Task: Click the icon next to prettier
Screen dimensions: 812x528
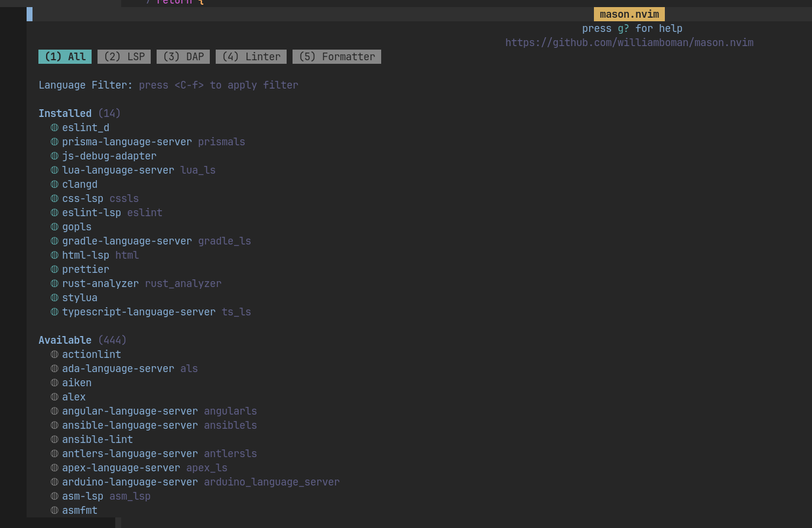Action: 54,269
